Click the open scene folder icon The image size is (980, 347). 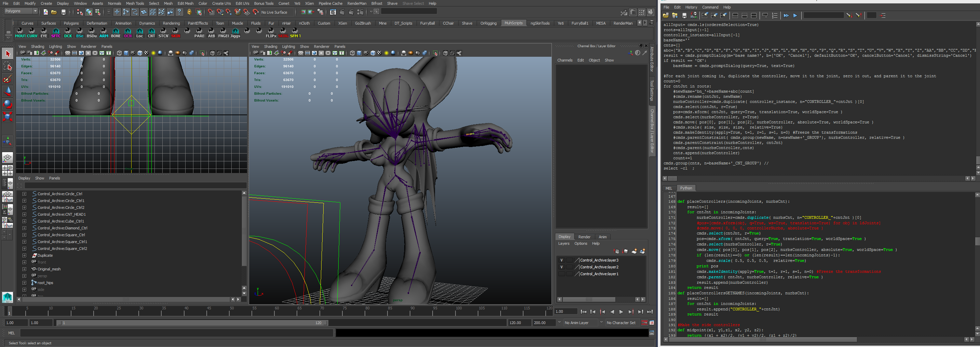point(54,12)
